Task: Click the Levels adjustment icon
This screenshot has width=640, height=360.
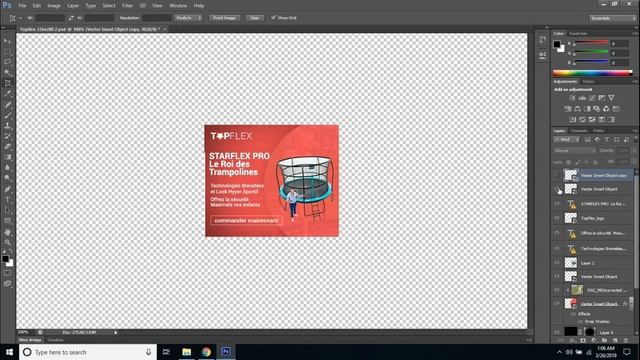Action: click(582, 98)
